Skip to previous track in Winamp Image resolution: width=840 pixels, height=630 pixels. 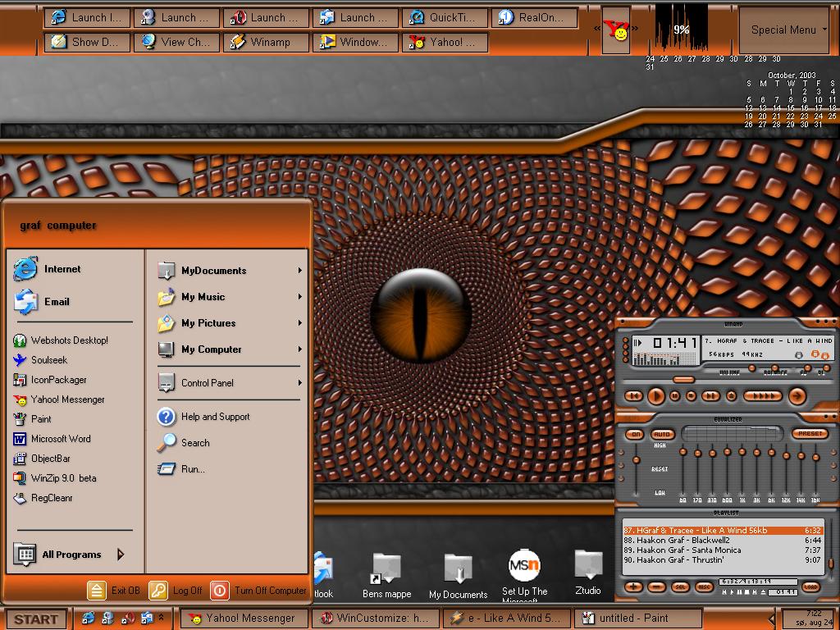pyautogui.click(x=633, y=396)
